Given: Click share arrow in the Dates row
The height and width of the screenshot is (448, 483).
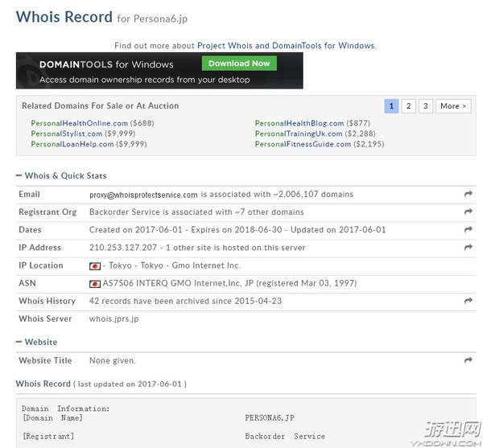Looking at the screenshot, I should tap(469, 230).
